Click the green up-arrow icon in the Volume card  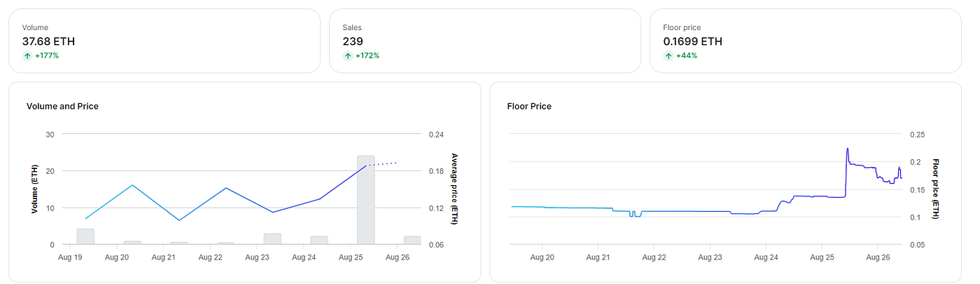coord(27,55)
